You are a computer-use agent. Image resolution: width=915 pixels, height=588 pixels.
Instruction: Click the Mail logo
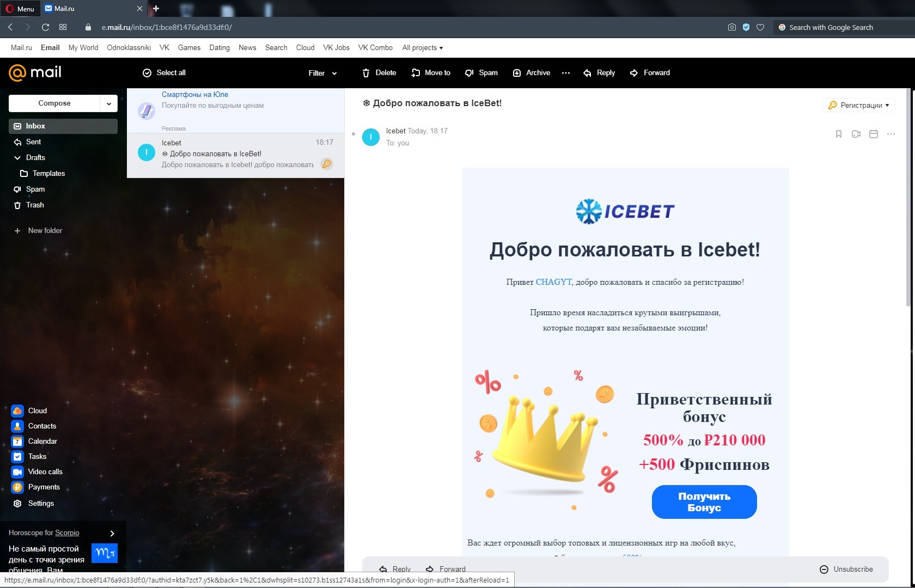pyautogui.click(x=35, y=72)
